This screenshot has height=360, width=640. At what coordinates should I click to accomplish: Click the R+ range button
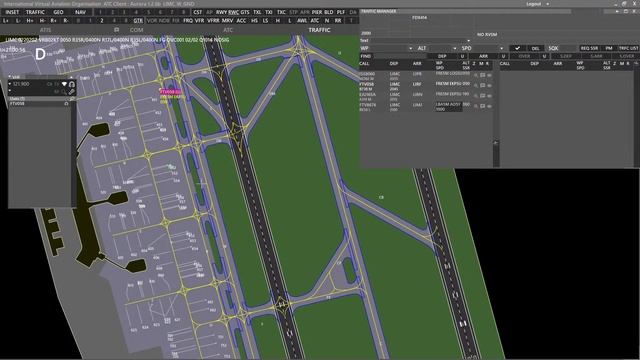tap(54, 20)
